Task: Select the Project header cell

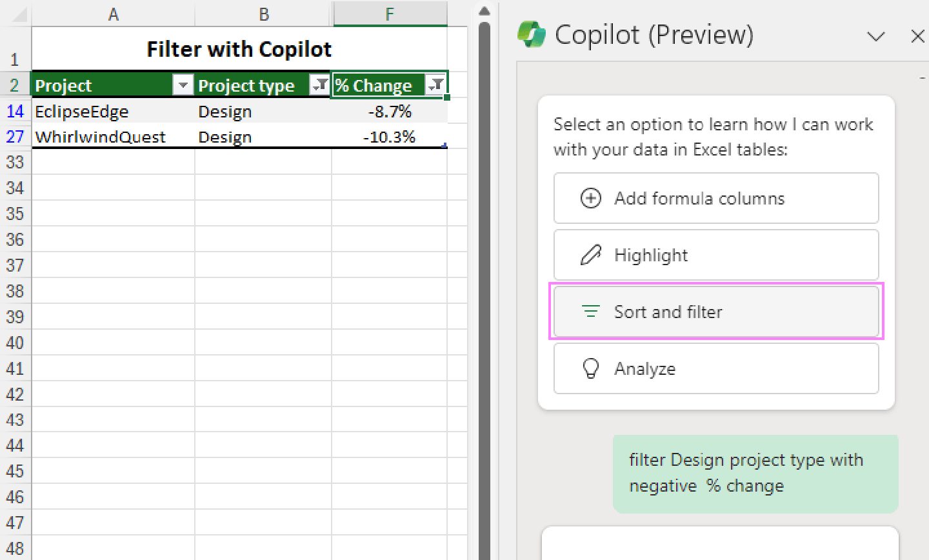Action: click(113, 85)
